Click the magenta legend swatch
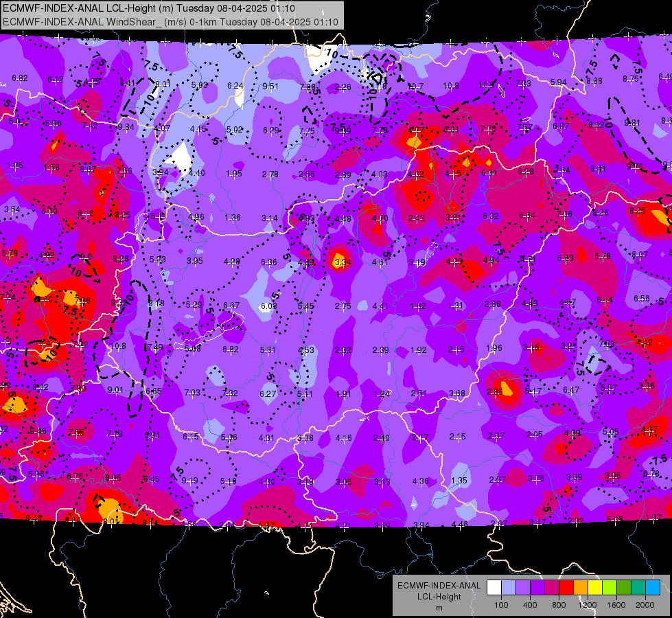The image size is (672, 618). pos(552,588)
